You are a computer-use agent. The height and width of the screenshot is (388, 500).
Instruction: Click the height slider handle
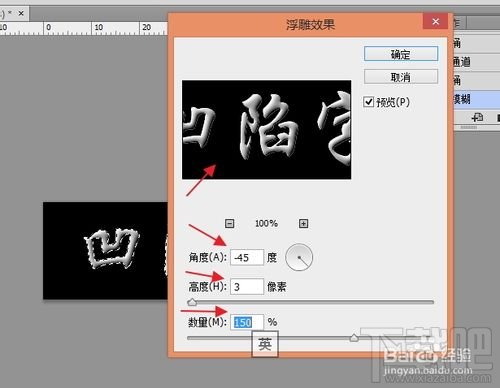[192, 302]
